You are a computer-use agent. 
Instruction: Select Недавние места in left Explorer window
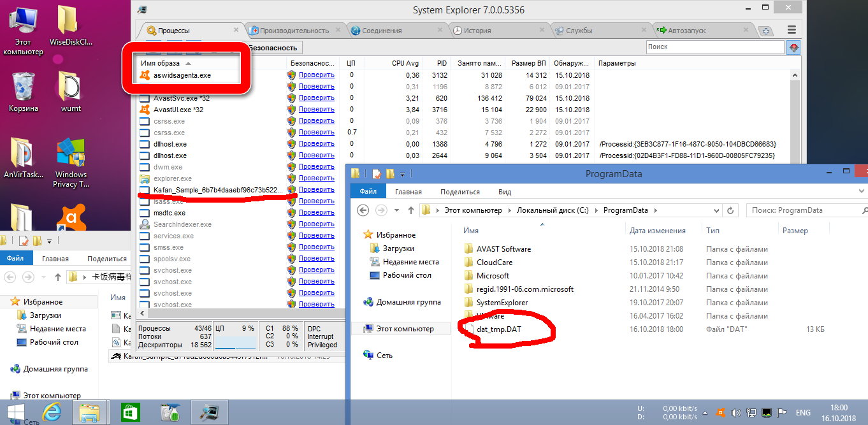click(57, 329)
